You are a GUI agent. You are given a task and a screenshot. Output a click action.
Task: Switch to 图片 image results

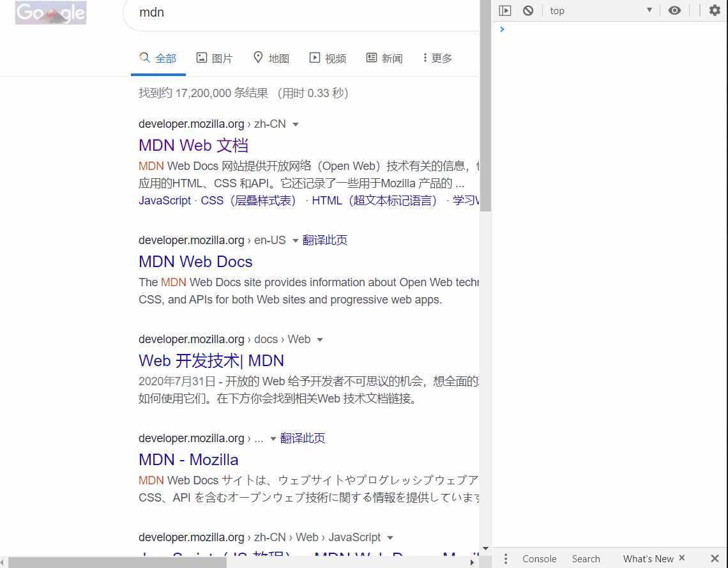coord(214,59)
